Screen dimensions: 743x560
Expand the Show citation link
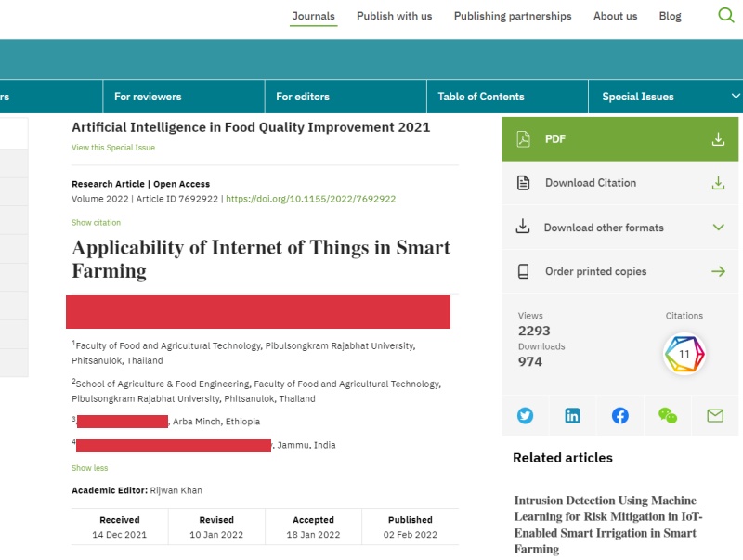(x=96, y=223)
